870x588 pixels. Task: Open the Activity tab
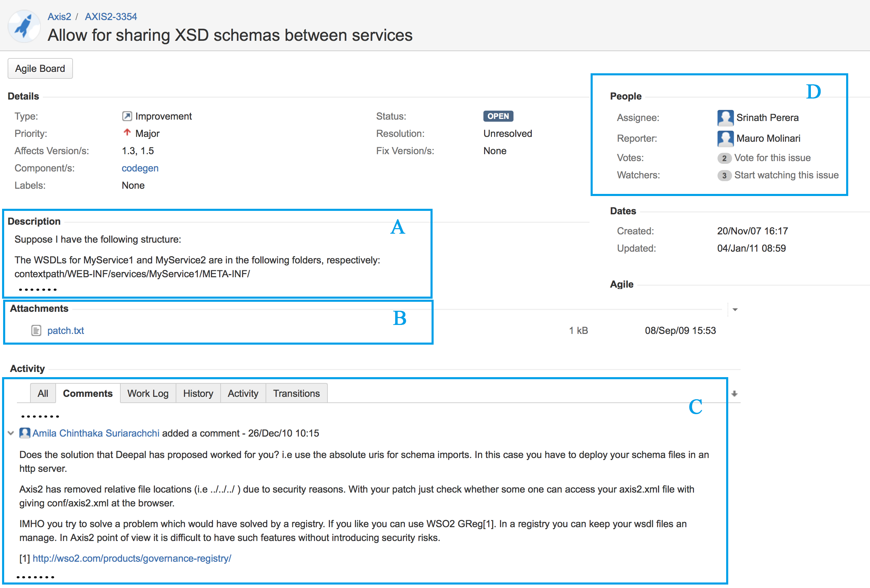(243, 393)
